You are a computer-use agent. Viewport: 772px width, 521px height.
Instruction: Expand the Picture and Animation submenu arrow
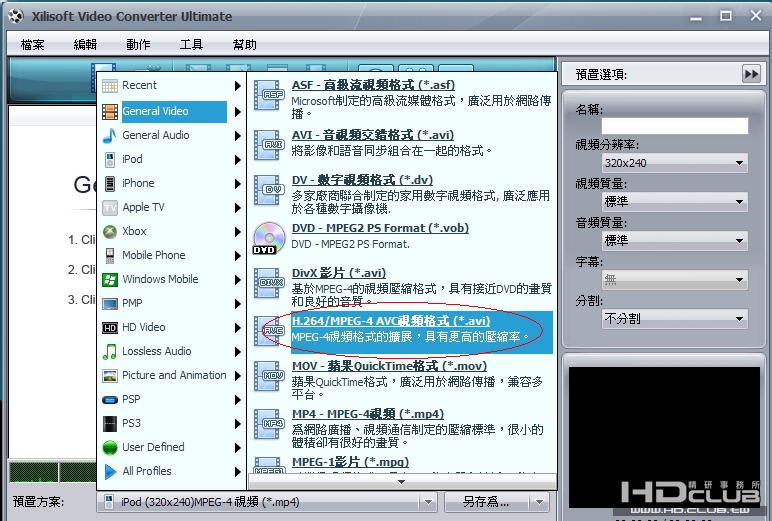[237, 376]
